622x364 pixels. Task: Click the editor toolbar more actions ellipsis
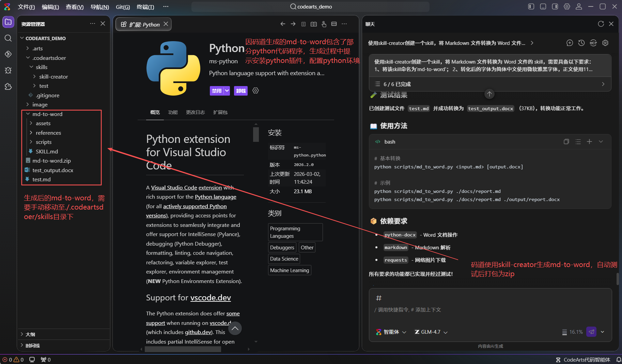pyautogui.click(x=344, y=24)
